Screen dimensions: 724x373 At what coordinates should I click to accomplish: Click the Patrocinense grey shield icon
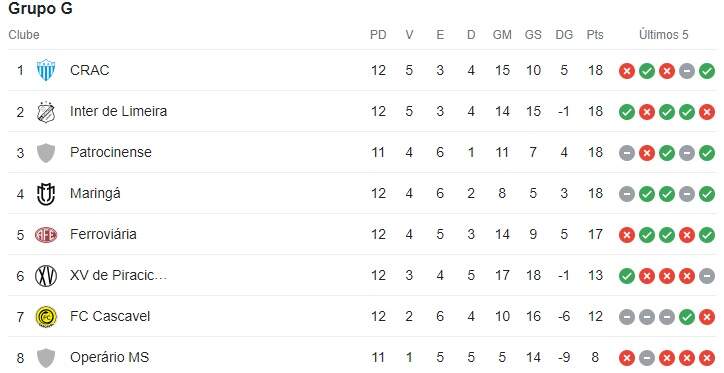tap(46, 153)
